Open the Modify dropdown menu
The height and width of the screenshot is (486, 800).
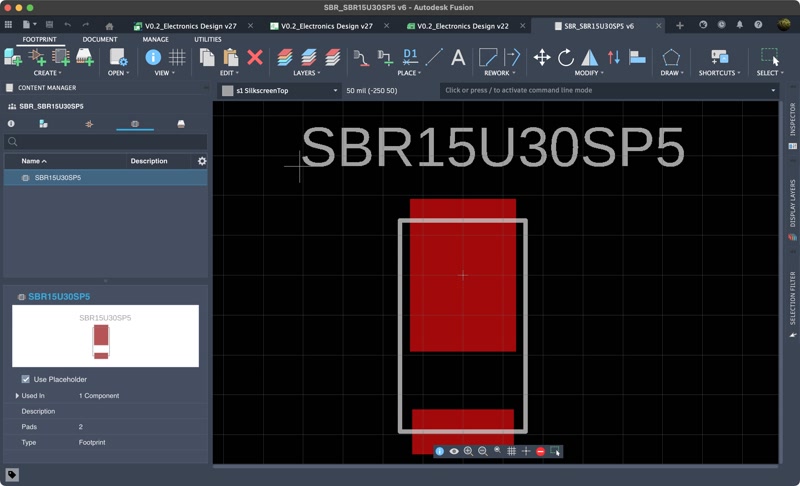point(589,73)
